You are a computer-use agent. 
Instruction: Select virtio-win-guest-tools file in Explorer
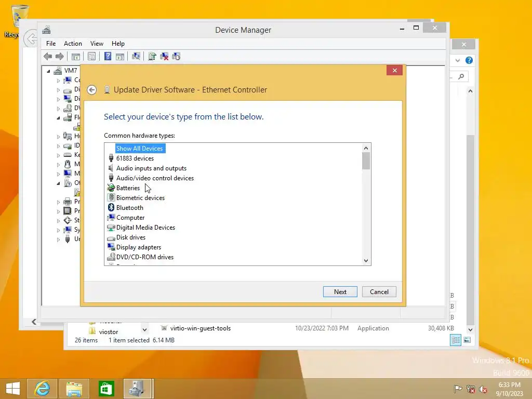[200, 328]
